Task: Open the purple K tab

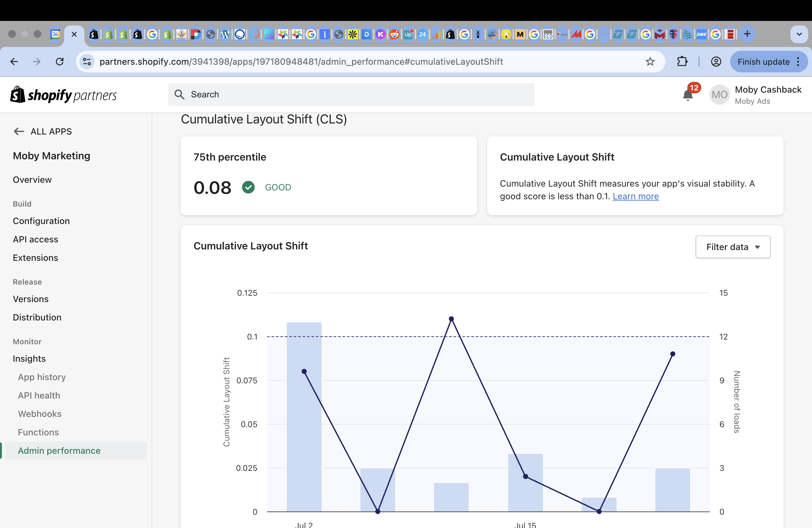Action: [x=380, y=34]
